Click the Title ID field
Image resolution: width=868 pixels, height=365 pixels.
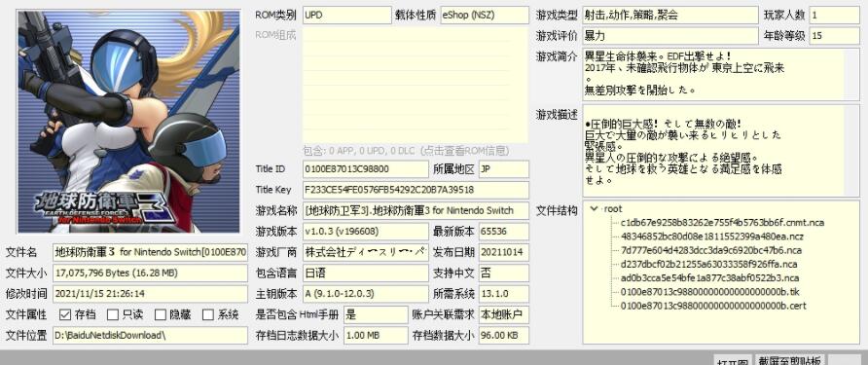coord(365,169)
